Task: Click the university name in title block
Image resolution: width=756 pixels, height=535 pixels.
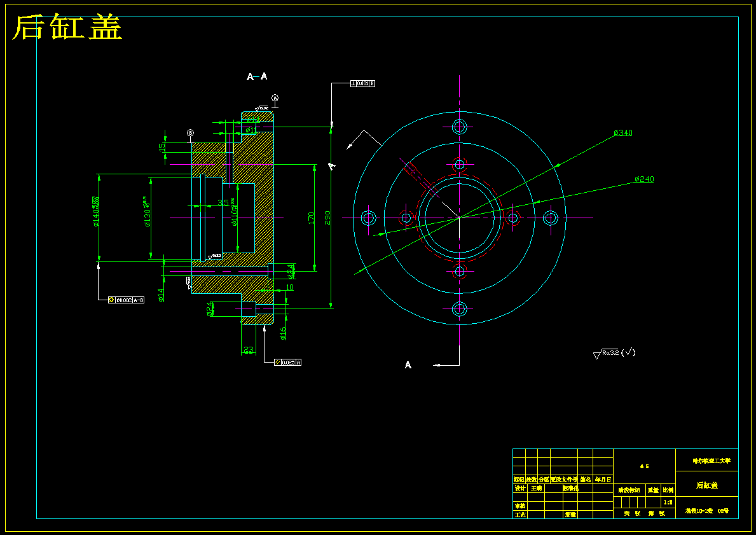Action: (x=711, y=461)
